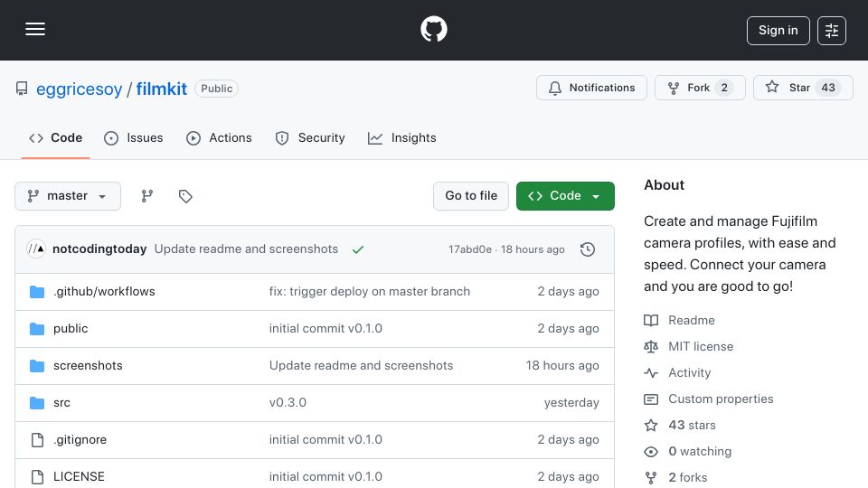
Task: Click the Public visibility label
Action: [x=216, y=89]
